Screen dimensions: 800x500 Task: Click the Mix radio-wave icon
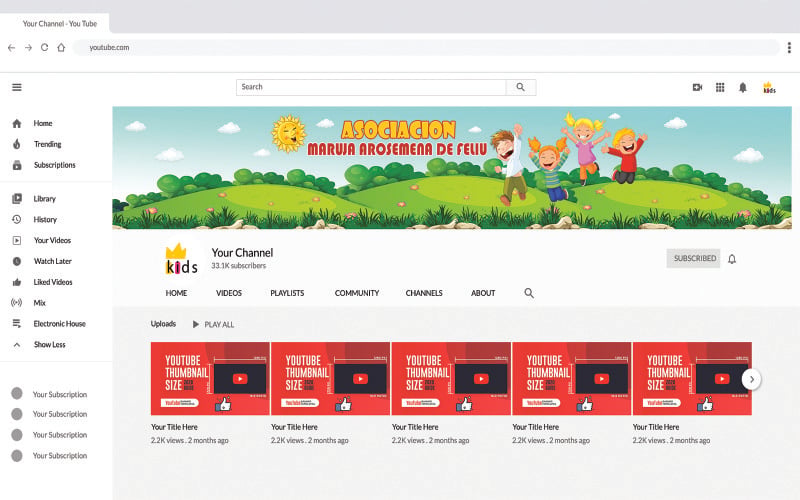pyautogui.click(x=16, y=303)
